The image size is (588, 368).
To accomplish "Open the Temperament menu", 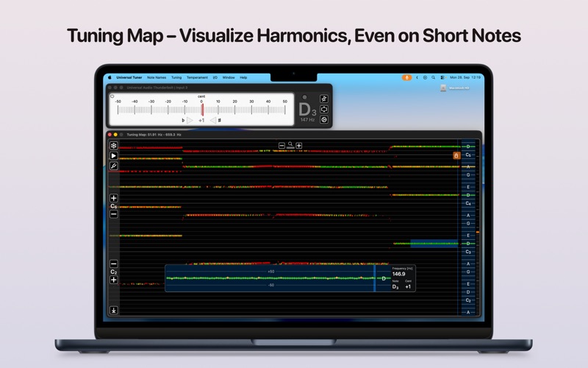I will pyautogui.click(x=197, y=78).
